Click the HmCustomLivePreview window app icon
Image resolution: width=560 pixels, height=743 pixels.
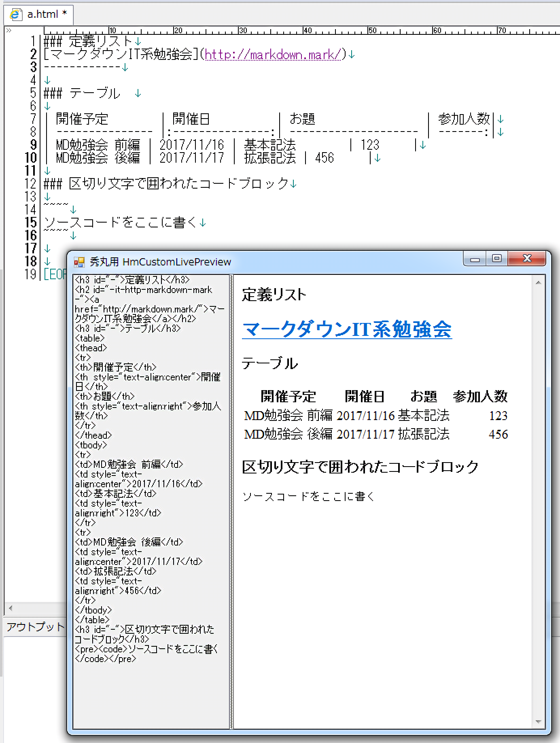pyautogui.click(x=79, y=262)
